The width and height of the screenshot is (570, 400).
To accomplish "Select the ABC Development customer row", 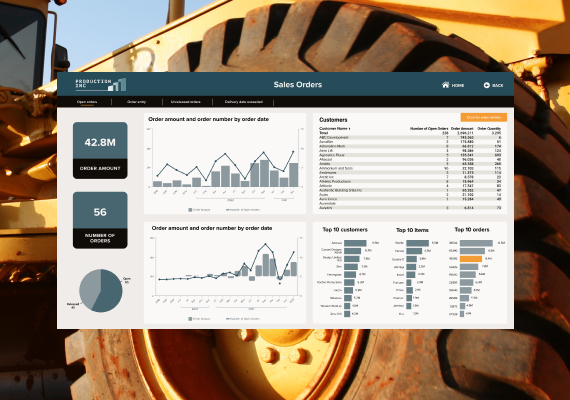I will point(410,137).
